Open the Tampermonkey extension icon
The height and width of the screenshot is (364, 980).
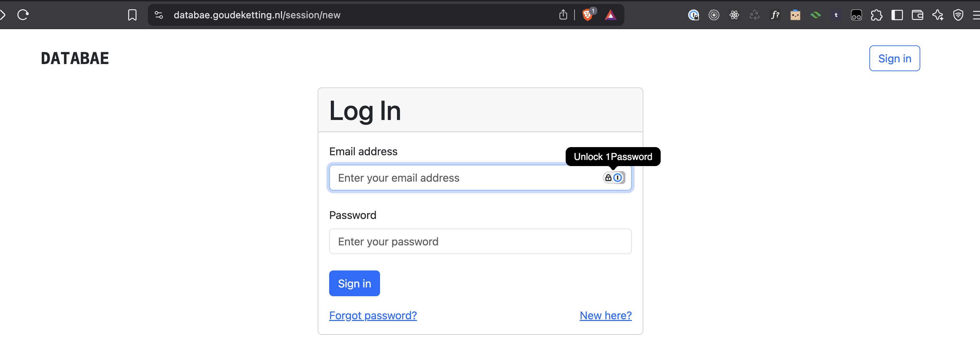(836, 15)
